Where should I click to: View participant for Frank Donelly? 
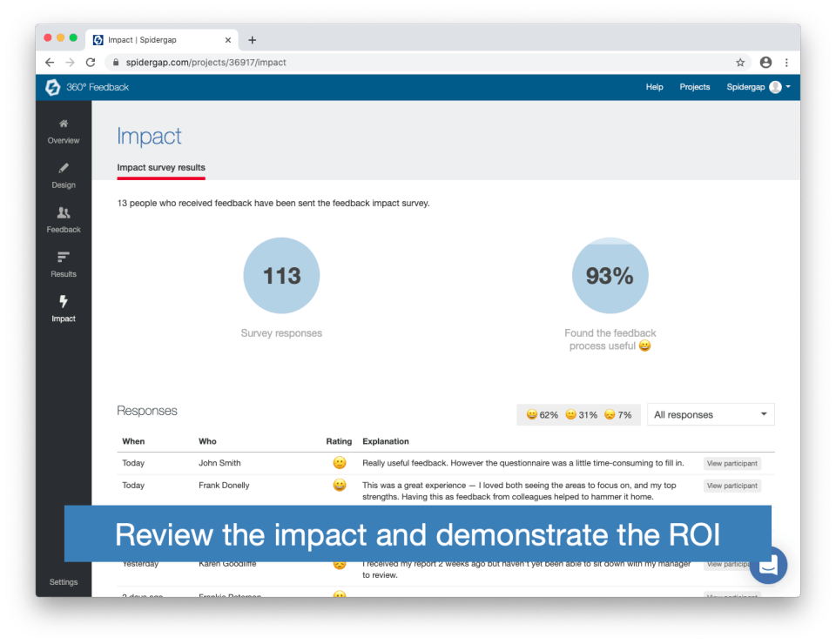pos(731,486)
